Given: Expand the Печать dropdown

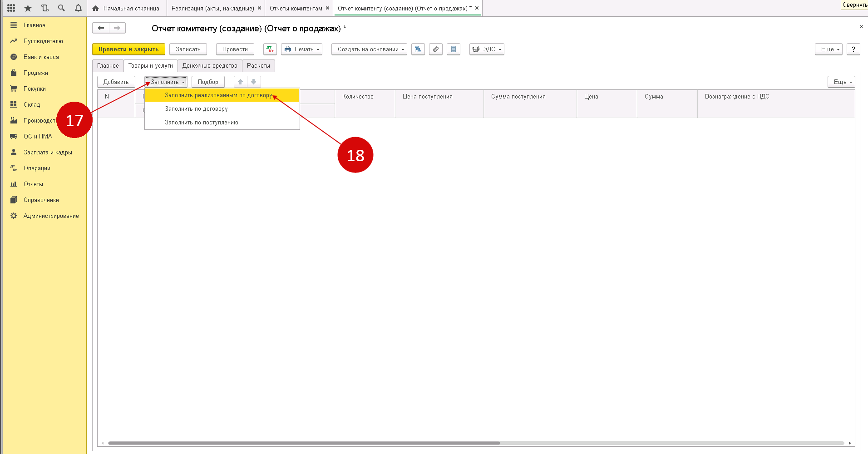Looking at the screenshot, I should [301, 49].
